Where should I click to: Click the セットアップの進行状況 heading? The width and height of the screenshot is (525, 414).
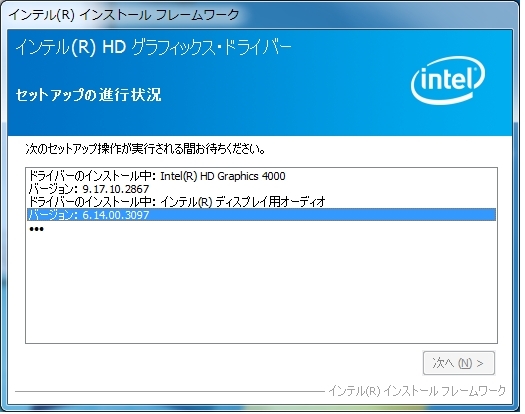[89, 95]
